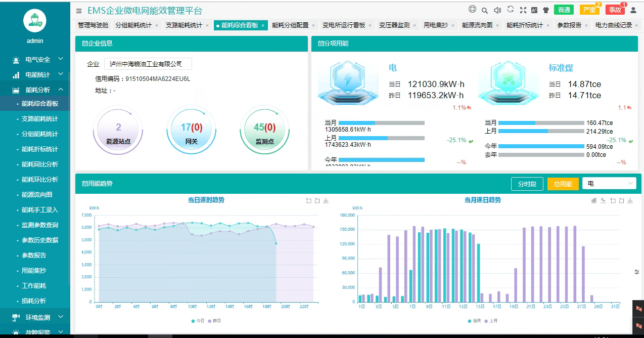
Task: Expand the 环境监测 sidebar section
Action: (38, 317)
